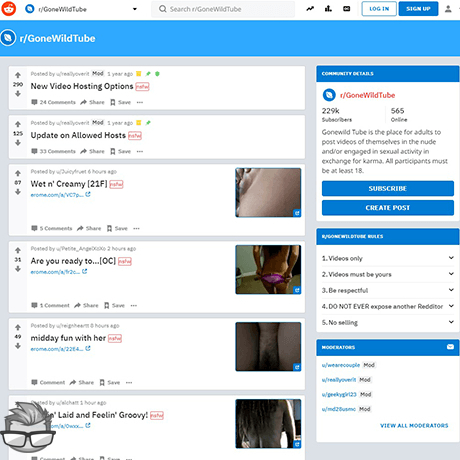The image size is (460, 460).
Task: Open the All bar-chart icon
Action: coord(328,9)
